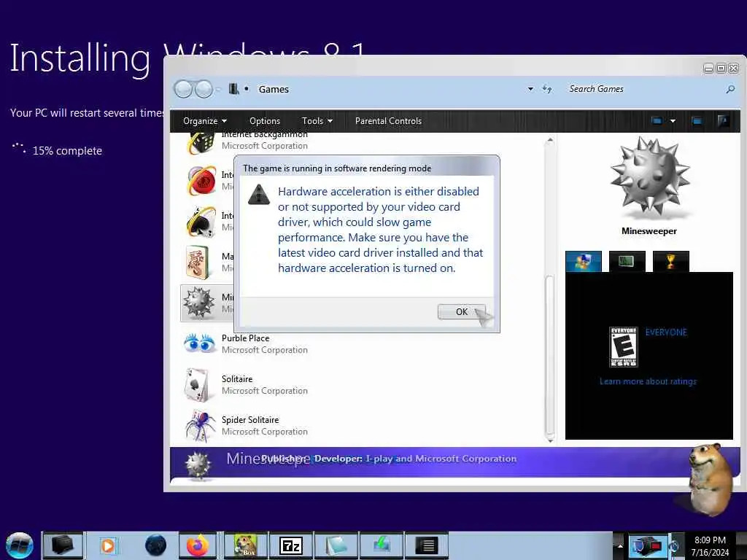
Task: Click the Developer text in the details bar
Action: coord(415,459)
